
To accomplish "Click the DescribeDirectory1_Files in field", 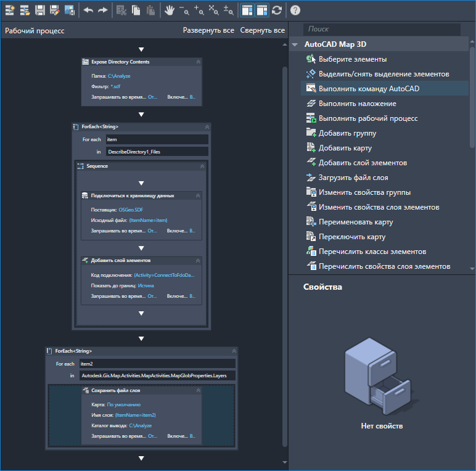I will tap(157, 152).
